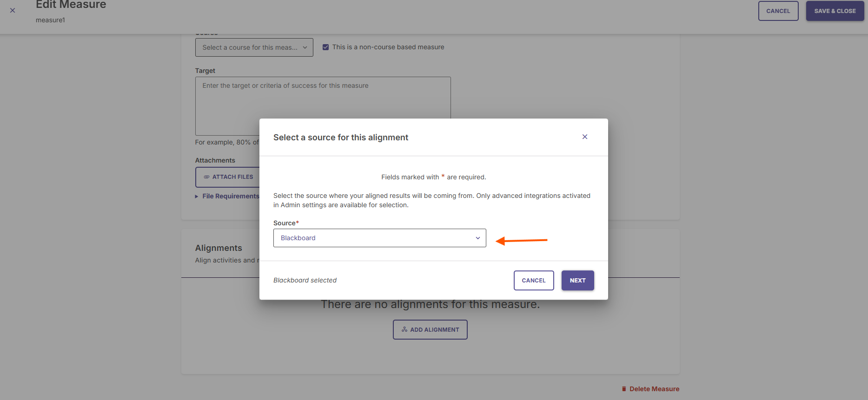Click the 'Blackboard selected' status text
868x400 pixels.
click(x=305, y=280)
